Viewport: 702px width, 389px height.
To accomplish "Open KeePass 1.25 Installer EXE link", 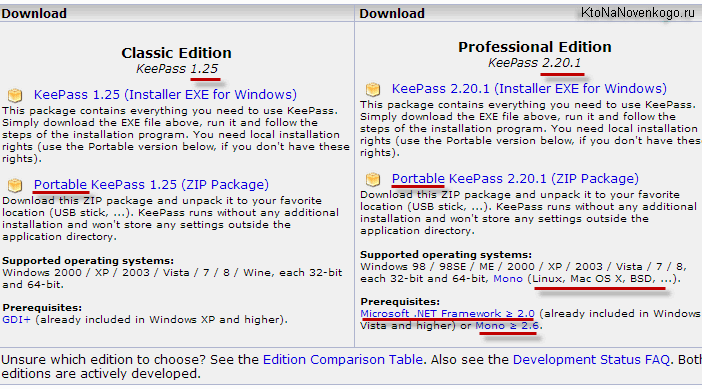I will (x=165, y=94).
